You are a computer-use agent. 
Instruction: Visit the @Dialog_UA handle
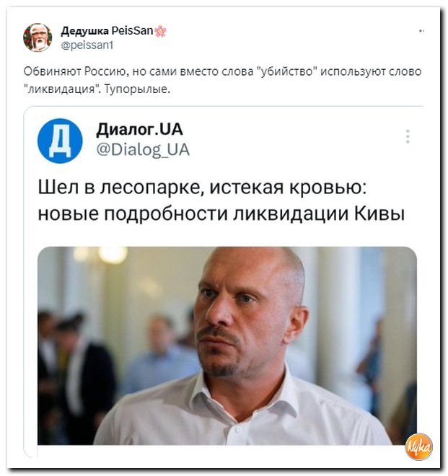pos(143,150)
